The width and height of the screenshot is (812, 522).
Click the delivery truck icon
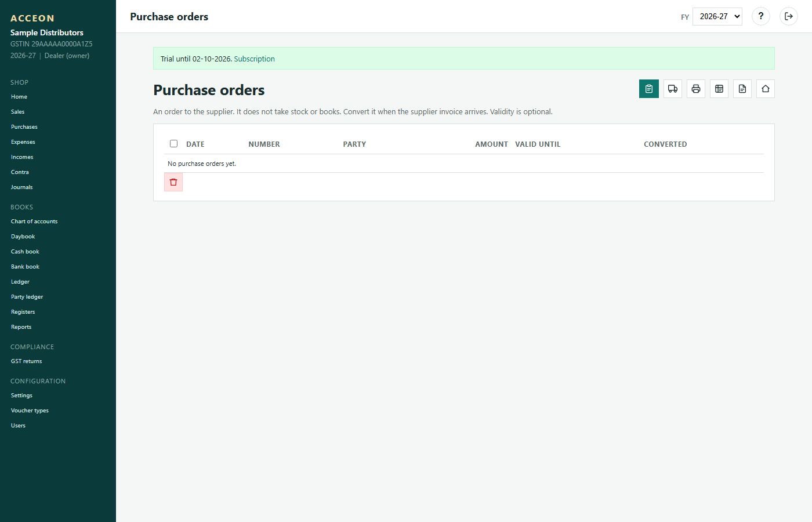pyautogui.click(x=673, y=89)
